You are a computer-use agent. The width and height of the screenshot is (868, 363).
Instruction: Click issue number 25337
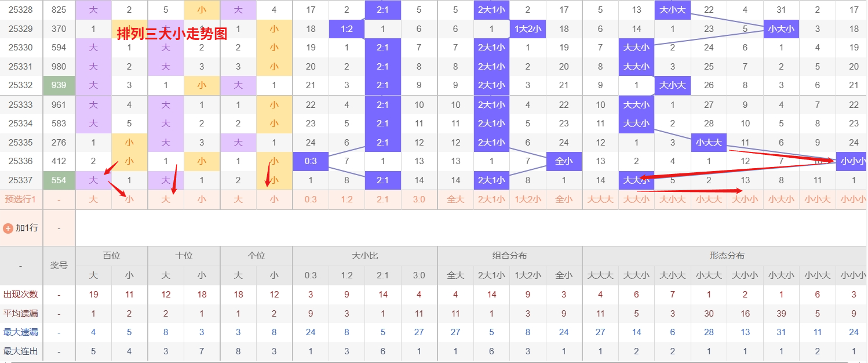(21, 180)
